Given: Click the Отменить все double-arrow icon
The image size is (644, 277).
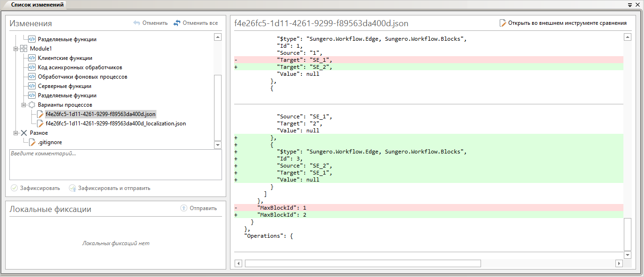Looking at the screenshot, I should pyautogui.click(x=177, y=23).
